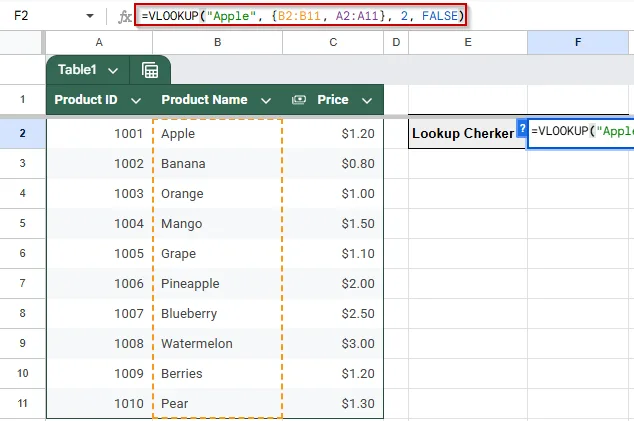Click the blue question mark help icon
The image size is (634, 421).
(522, 129)
